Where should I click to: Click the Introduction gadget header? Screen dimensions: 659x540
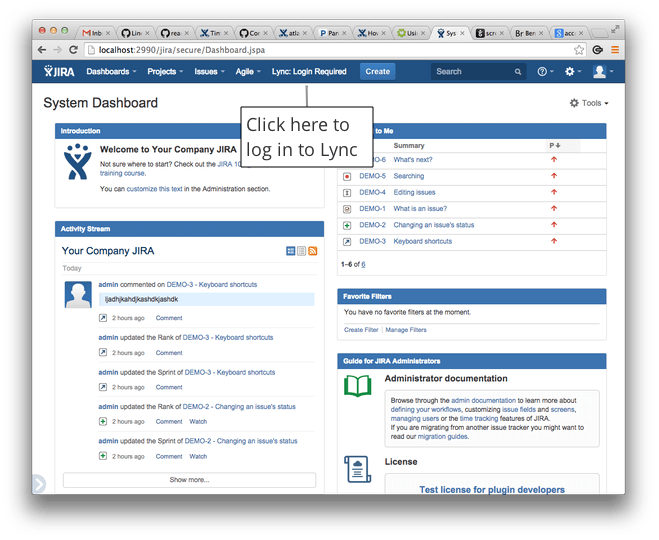tap(148, 131)
